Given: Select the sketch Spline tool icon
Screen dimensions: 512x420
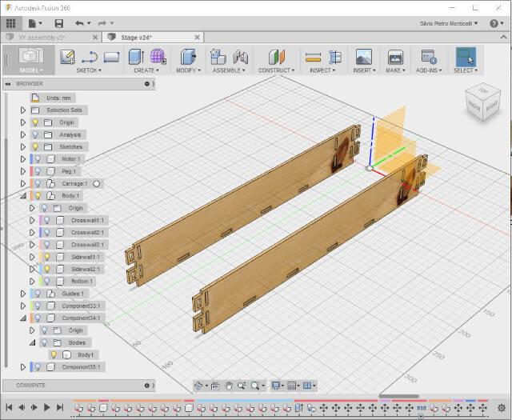Looking at the screenshot, I should 90,57.
